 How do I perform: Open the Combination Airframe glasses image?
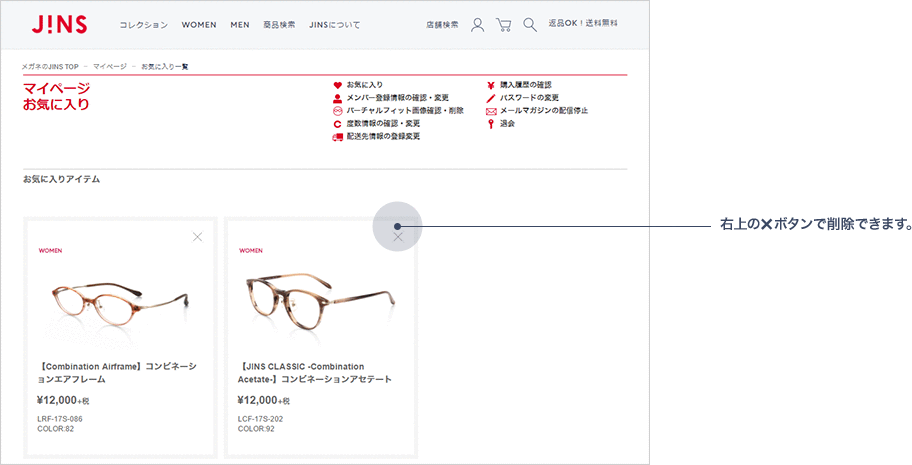(x=120, y=305)
